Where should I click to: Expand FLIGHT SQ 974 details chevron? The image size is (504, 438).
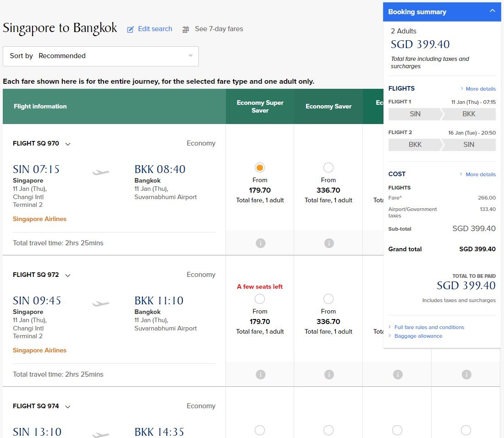point(67,406)
